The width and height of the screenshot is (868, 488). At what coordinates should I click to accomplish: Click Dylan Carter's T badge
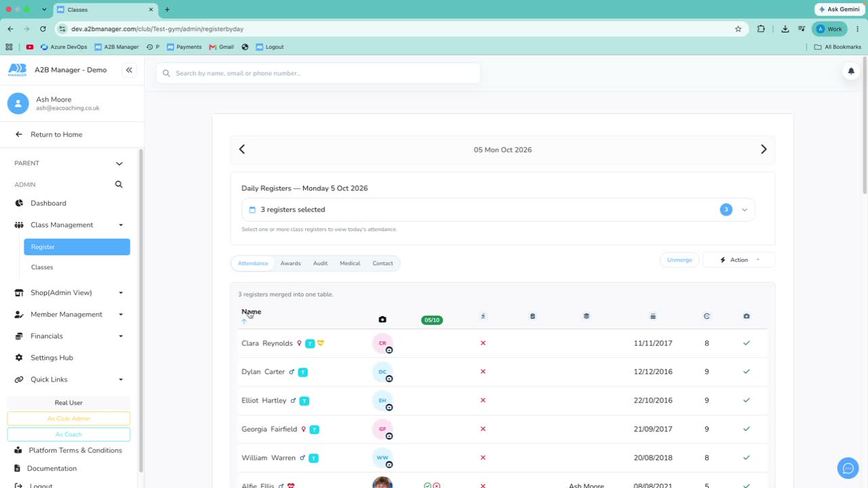pyautogui.click(x=303, y=372)
